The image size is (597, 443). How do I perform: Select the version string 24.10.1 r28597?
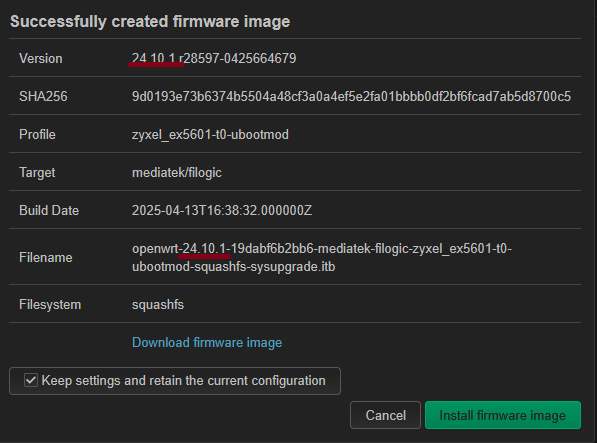coord(214,58)
